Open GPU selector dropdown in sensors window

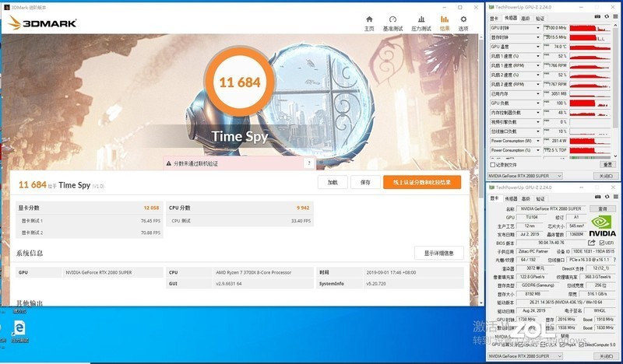pyautogui.click(x=525, y=176)
